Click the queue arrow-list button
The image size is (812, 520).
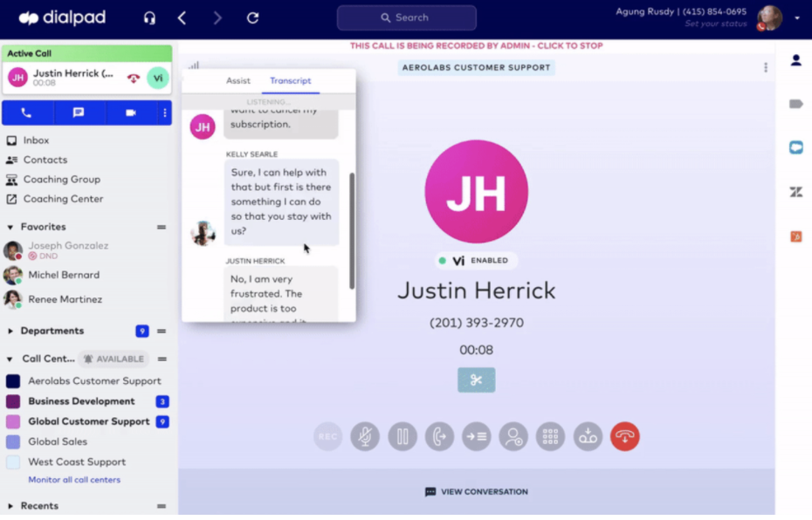point(477,437)
